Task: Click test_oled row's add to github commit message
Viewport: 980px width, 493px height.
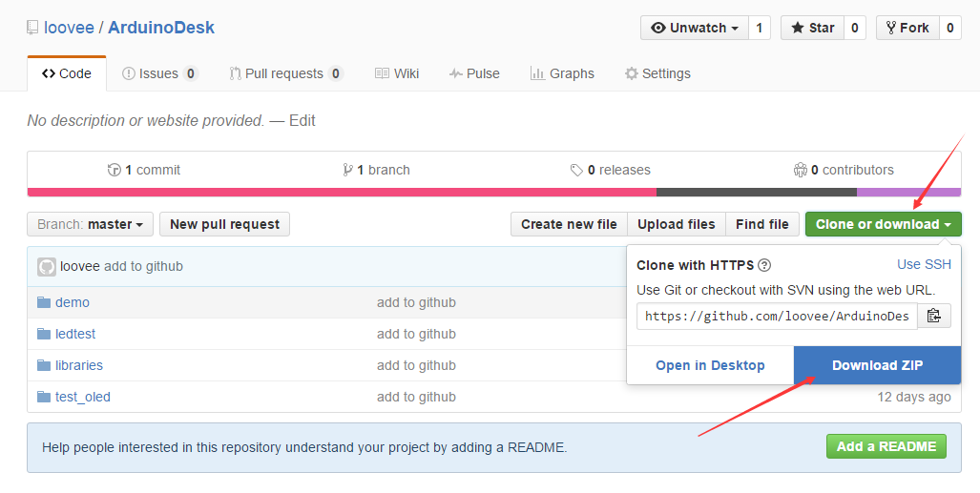Action: click(416, 397)
